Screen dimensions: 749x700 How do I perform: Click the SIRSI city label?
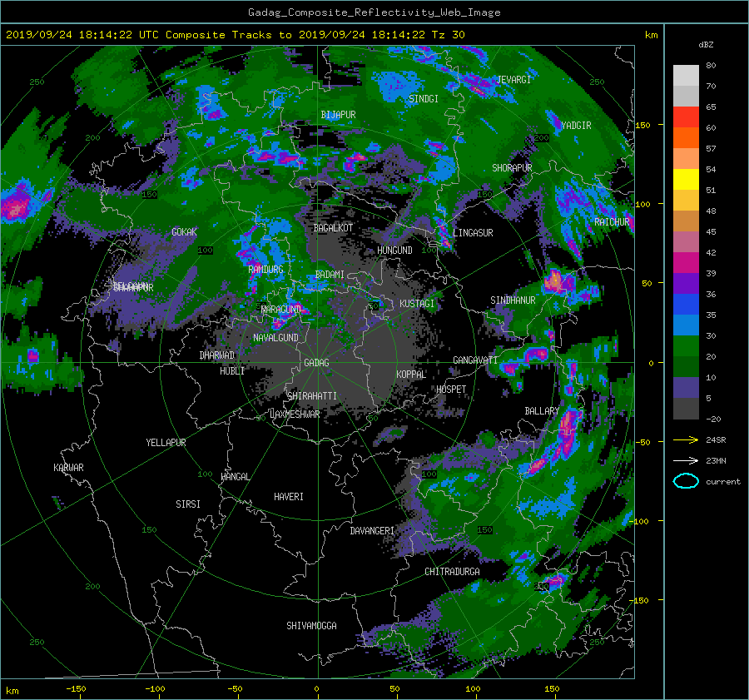188,504
